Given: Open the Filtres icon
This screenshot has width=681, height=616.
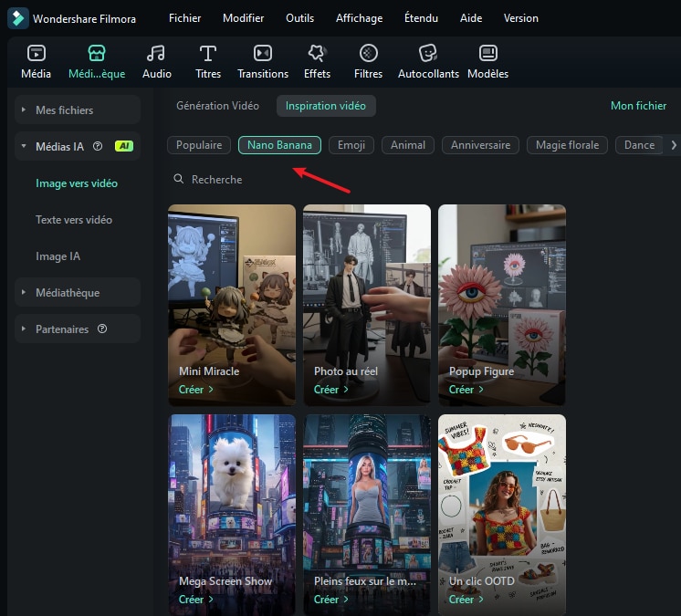Looking at the screenshot, I should [368, 54].
